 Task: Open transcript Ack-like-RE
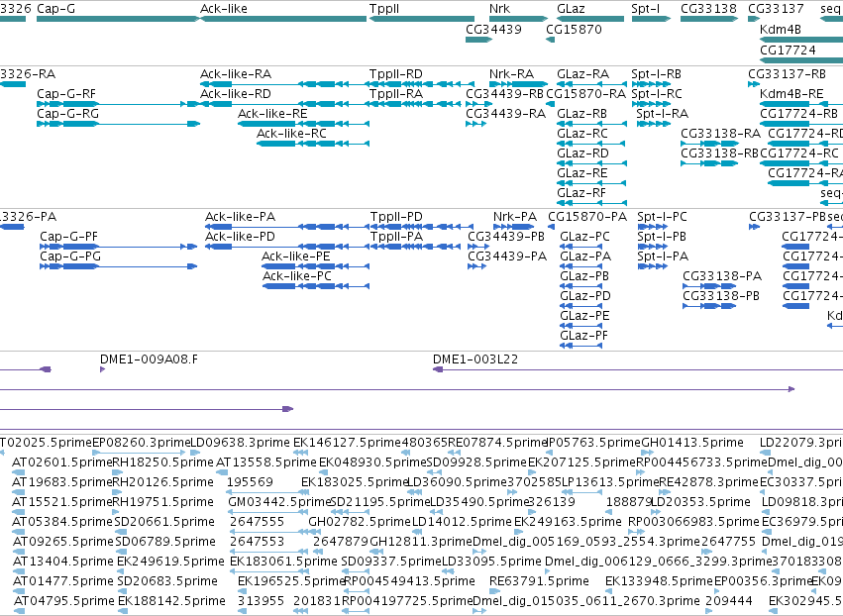pos(272,114)
